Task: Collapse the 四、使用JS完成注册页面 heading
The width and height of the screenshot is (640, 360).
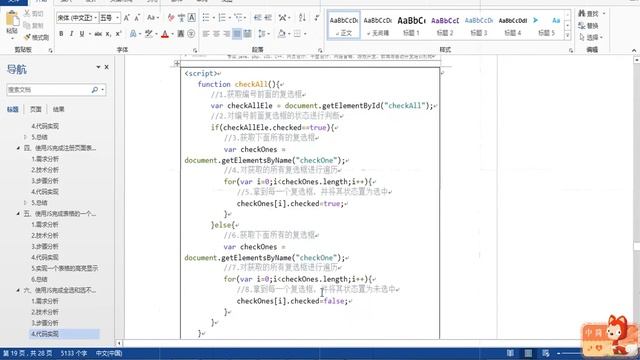Action: [18, 148]
